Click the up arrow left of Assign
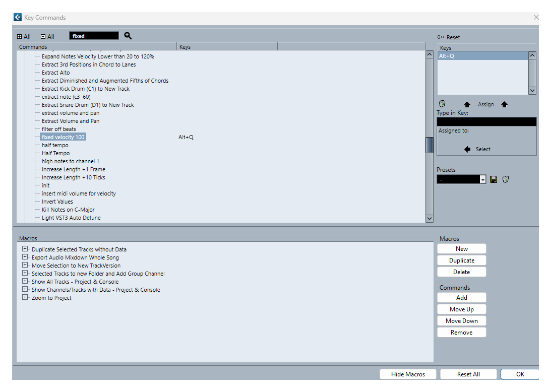This screenshot has height=392, width=551. 467,104
